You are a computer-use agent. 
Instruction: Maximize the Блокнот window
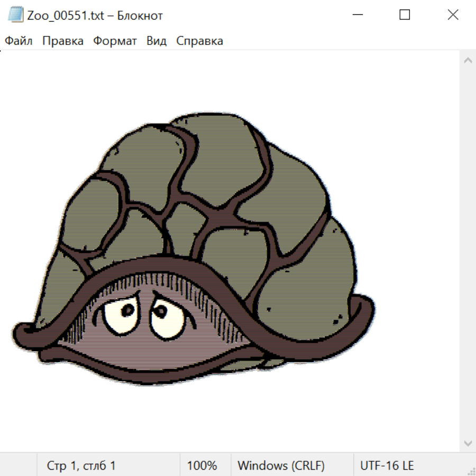tap(405, 15)
